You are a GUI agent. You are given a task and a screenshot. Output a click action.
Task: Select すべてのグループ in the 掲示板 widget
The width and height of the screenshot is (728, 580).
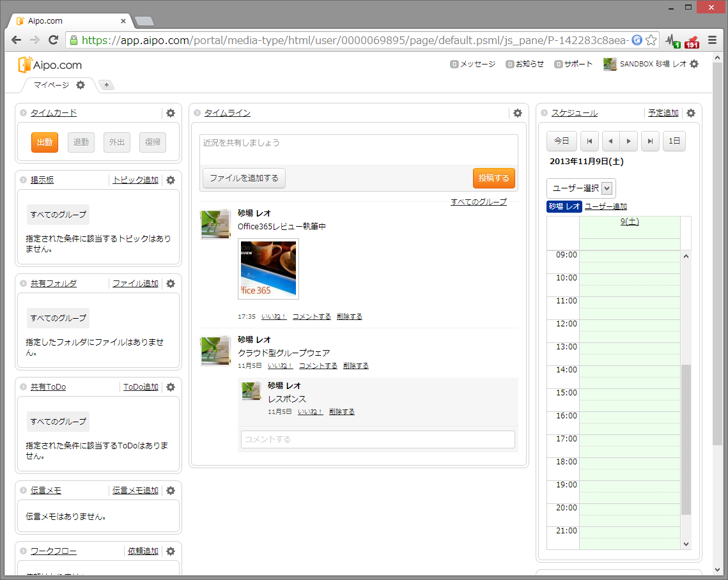[58, 215]
